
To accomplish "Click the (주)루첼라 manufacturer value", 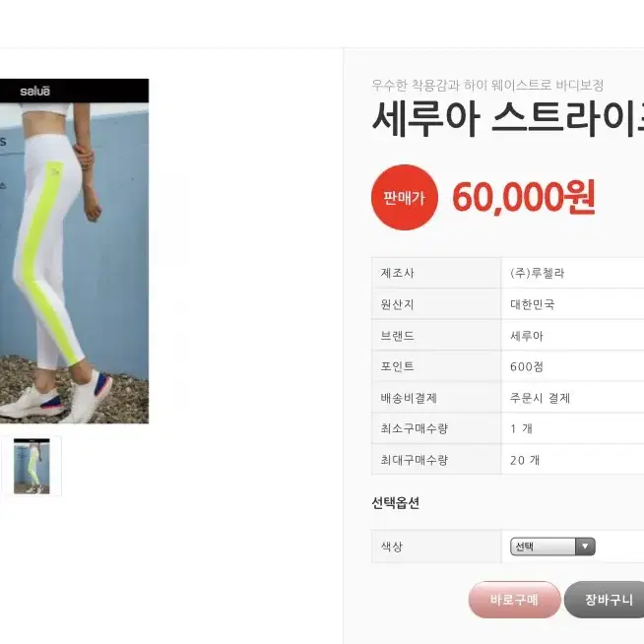I will [x=538, y=273].
